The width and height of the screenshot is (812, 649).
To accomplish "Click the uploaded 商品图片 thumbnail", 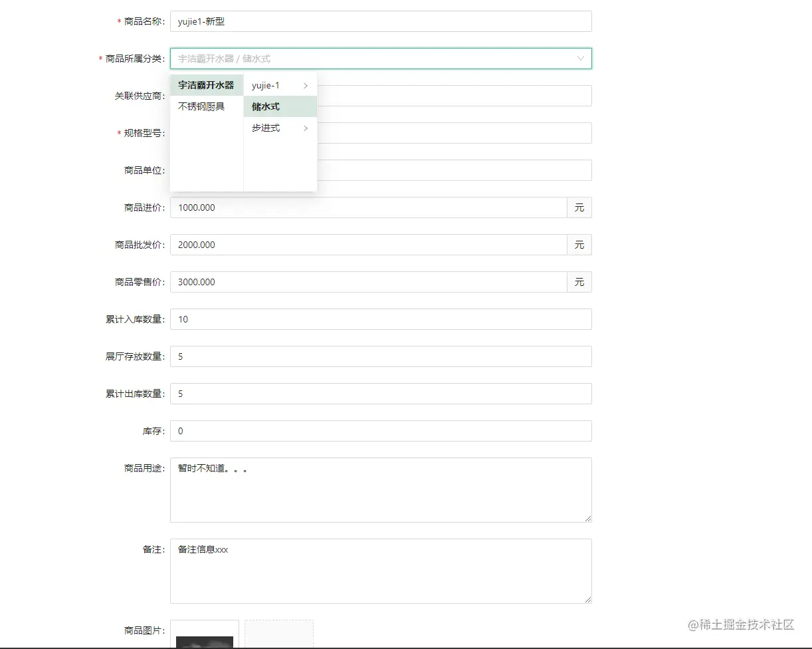I will click(205, 634).
